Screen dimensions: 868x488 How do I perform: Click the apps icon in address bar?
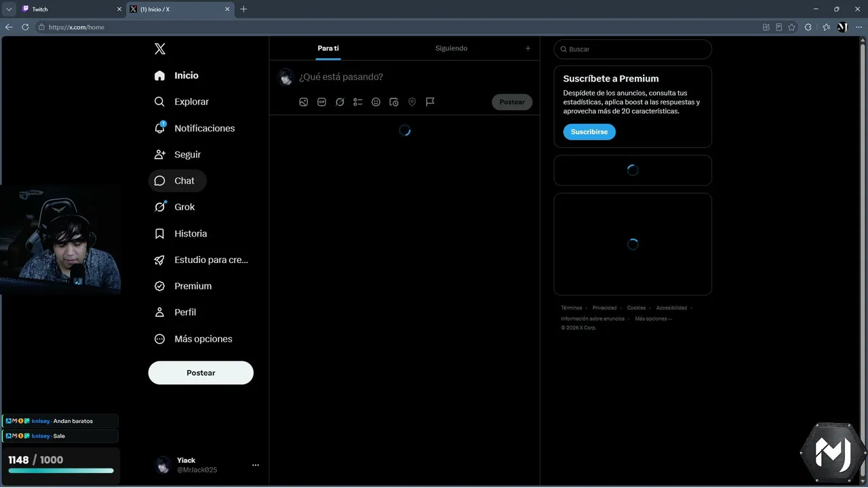tap(766, 27)
